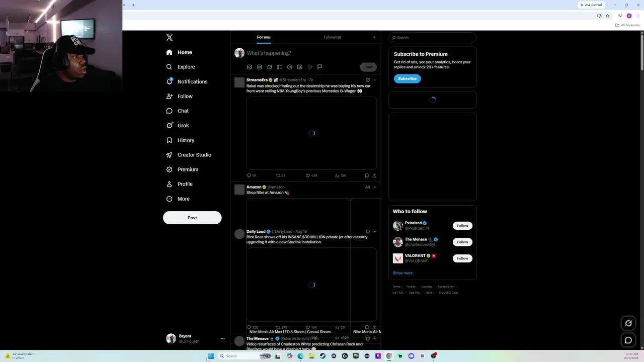Screen dimensions: 644x362
Task: Click Grok icon on StreamsEra post
Action: pyautogui.click(x=367, y=80)
